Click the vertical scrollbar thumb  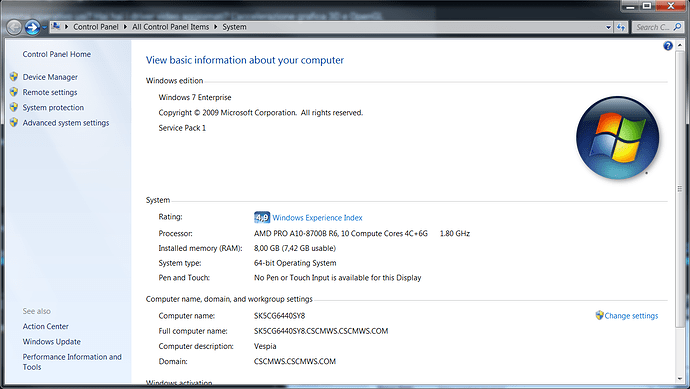[x=680, y=188]
